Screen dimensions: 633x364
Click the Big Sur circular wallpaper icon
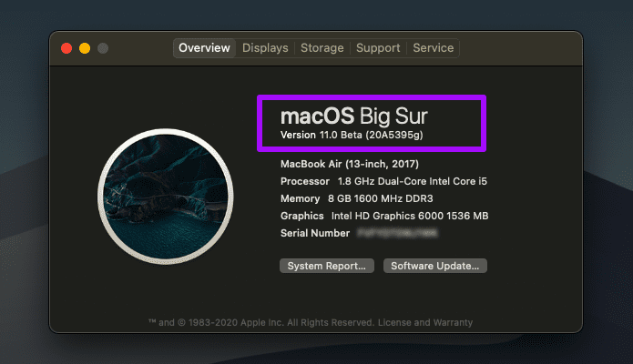(x=166, y=197)
